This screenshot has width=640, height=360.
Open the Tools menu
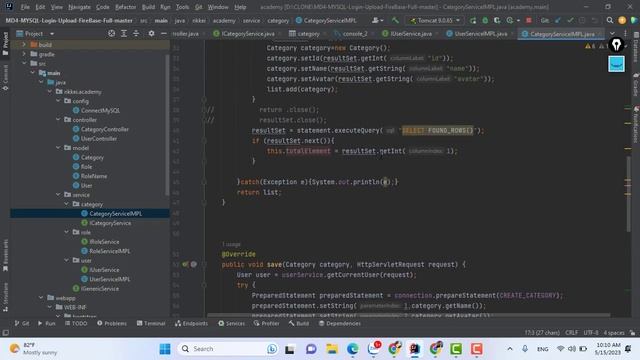182,7
